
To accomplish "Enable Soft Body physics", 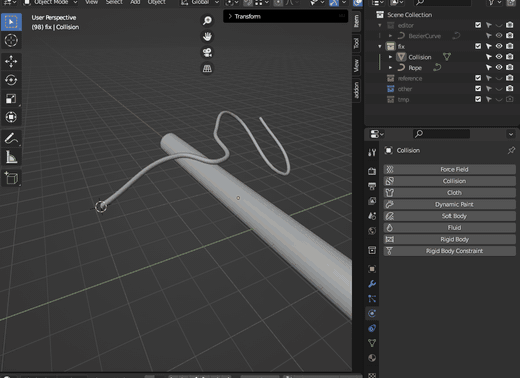I will 450,216.
